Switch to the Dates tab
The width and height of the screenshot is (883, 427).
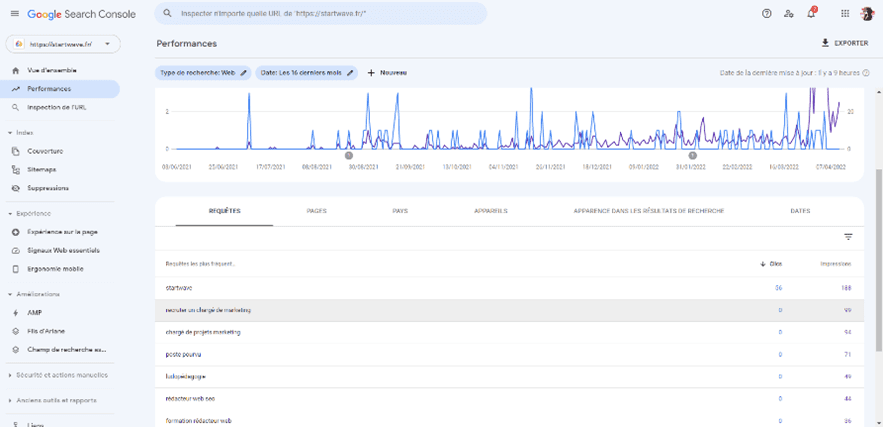click(800, 211)
